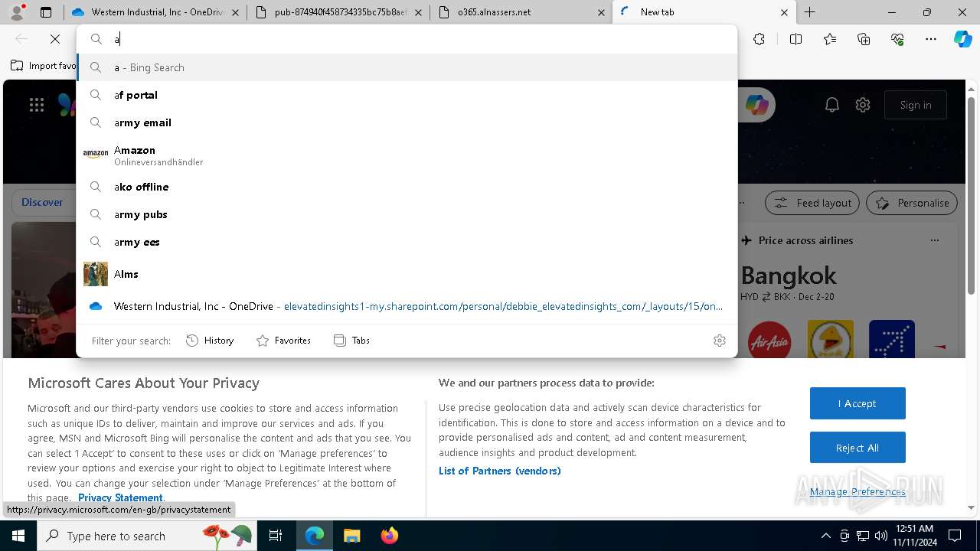Select the 'army ees' suggestion
980x551 pixels.
[x=407, y=242]
